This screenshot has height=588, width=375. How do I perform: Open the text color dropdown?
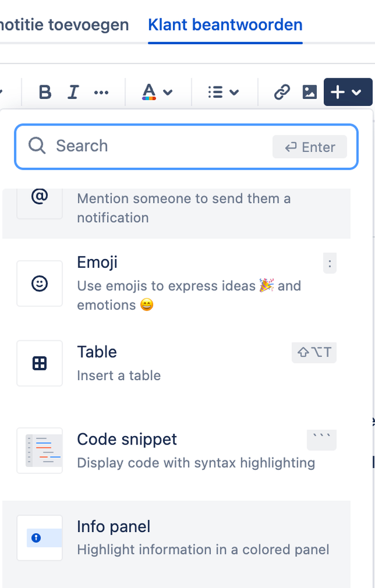coord(157,92)
